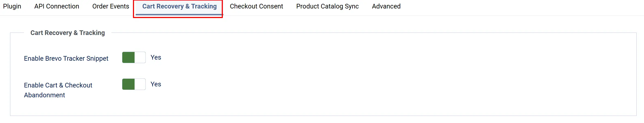Click white half of Cart Abandonment toggle
Viewport: 644px width, 123px height.
pos(140,84)
